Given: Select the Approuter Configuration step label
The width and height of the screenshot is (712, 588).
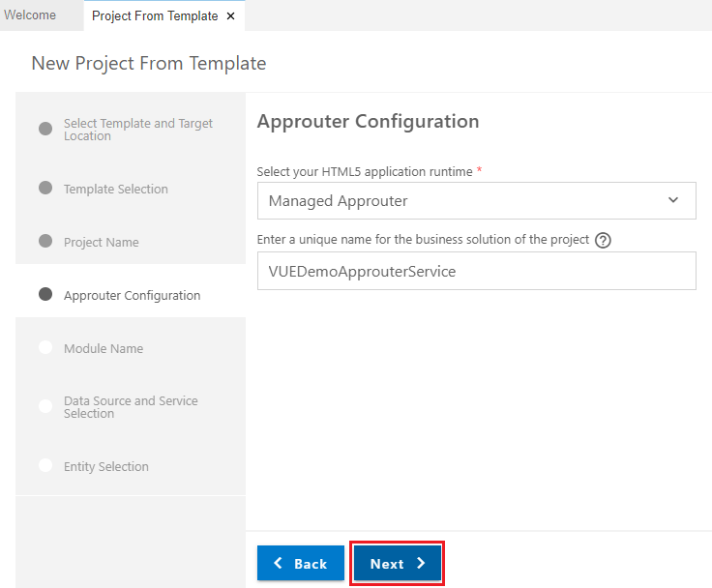Looking at the screenshot, I should tap(132, 295).
